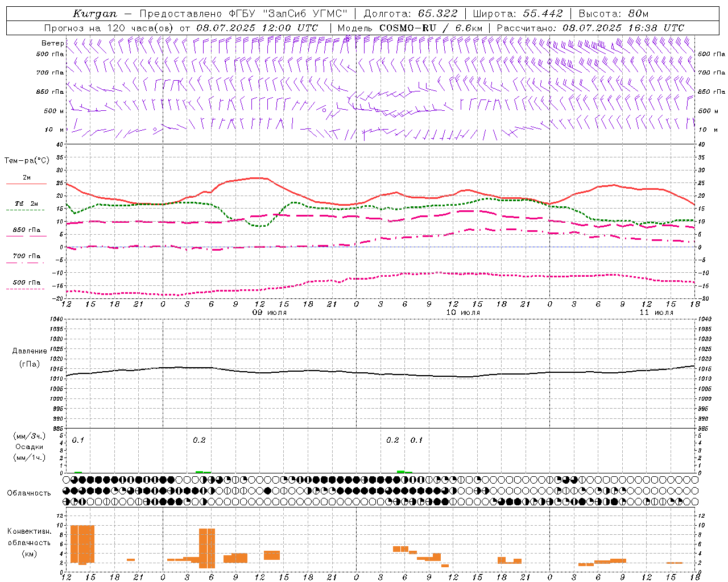Click the '(км)' convective cloud unit label
Image resolution: width=728 pixels, height=582 pixels.
click(30, 554)
